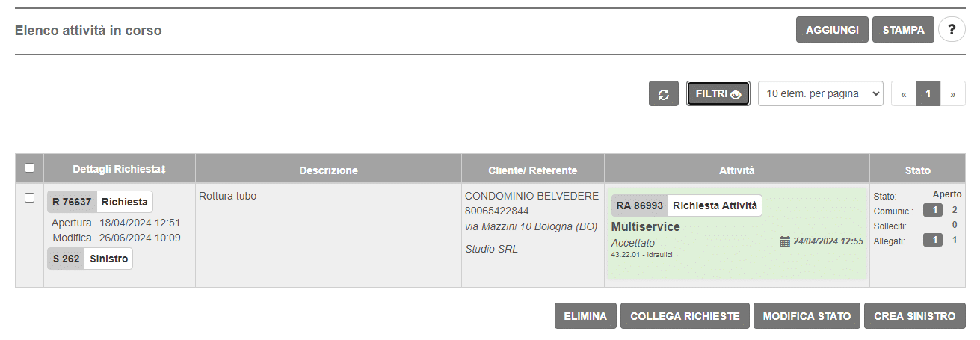Click the calendar icon beside 24/04/2024 12:55
This screenshot has width=980, height=340.
coord(785,241)
